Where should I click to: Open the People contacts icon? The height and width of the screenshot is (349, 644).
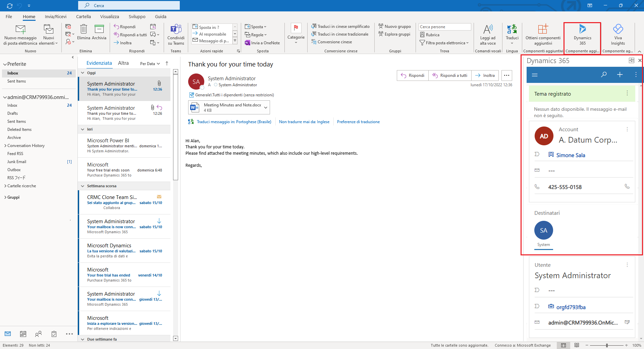[38, 334]
